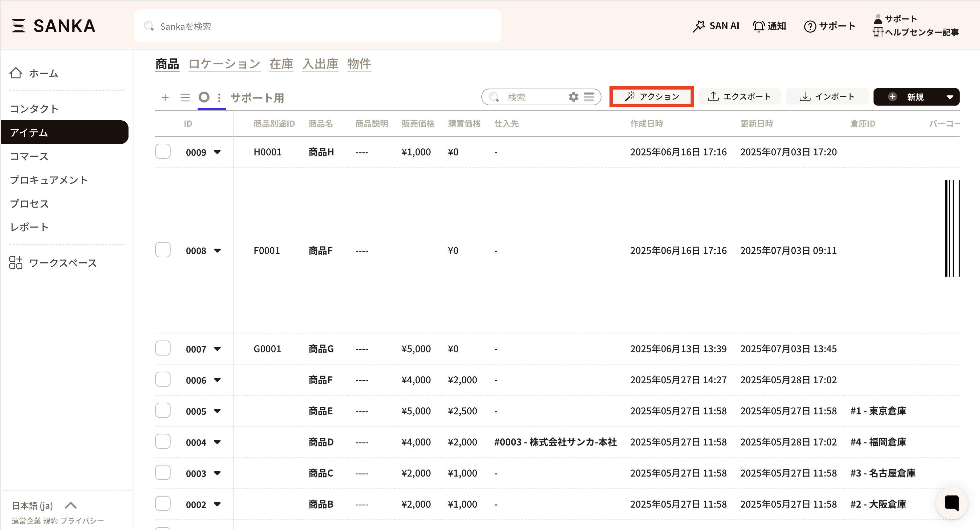Click the hamburger menu icon beside SANKA

tap(18, 26)
